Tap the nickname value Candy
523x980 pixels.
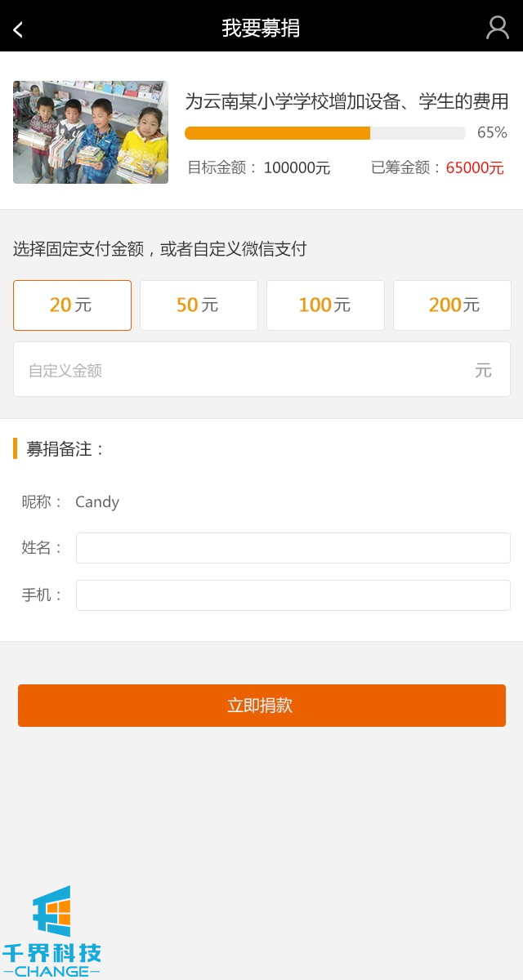point(97,502)
